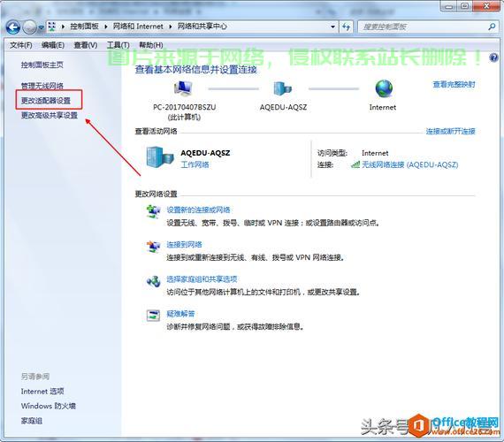Select 控制面板 in the address breadcrumb

(85, 27)
